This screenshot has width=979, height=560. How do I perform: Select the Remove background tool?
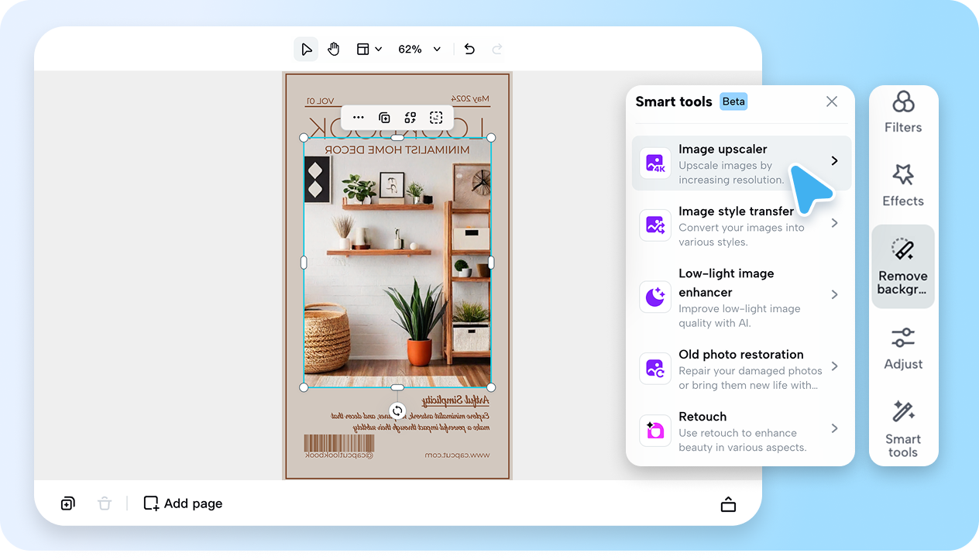(902, 266)
